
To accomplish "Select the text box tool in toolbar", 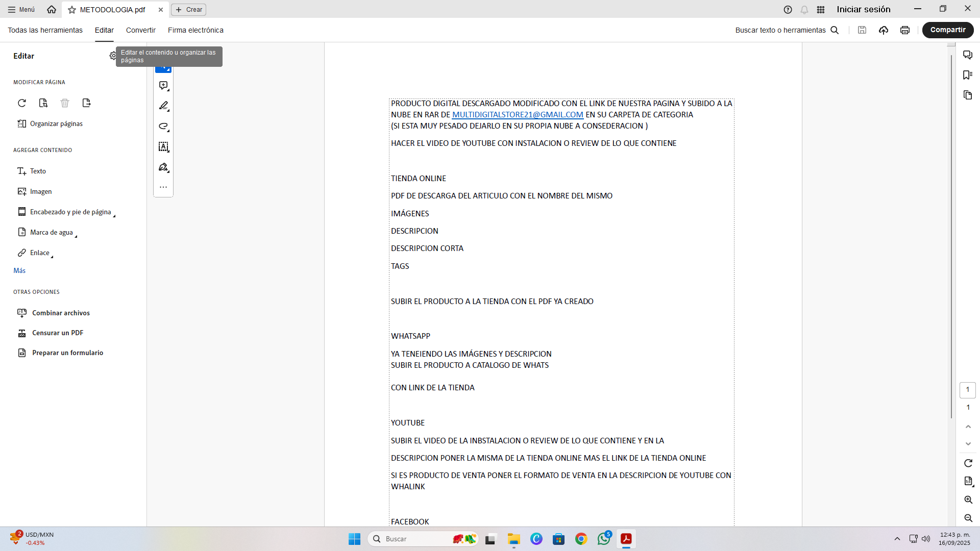I will (163, 147).
